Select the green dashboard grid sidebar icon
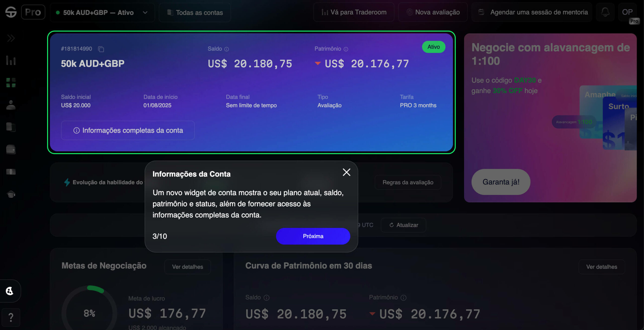Image resolution: width=644 pixels, height=330 pixels. pos(11,82)
